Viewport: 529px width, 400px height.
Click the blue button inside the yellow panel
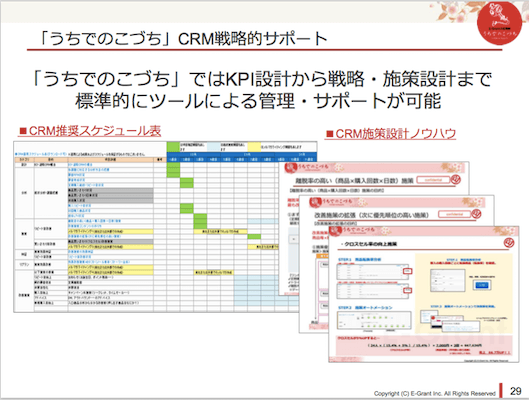pyautogui.click(x=482, y=285)
